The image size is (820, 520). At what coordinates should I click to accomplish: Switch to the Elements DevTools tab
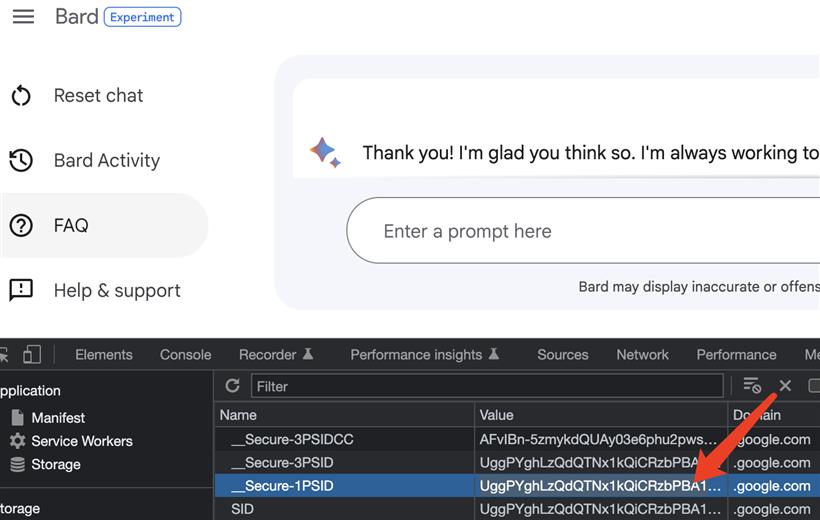pos(104,355)
